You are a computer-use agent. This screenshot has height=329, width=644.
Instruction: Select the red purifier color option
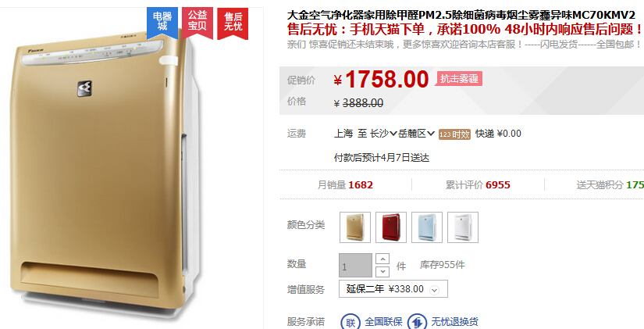391,227
